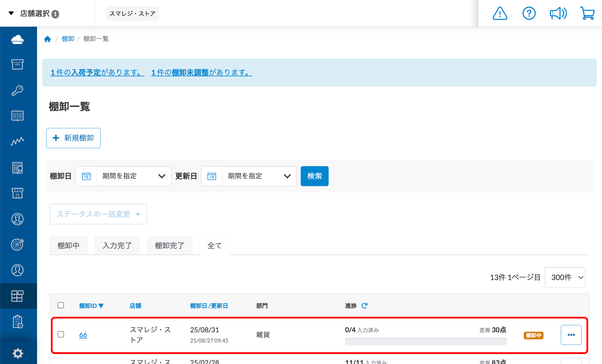The height and width of the screenshot is (364, 602).
Task: Click the warning triangle alert icon
Action: (x=500, y=14)
